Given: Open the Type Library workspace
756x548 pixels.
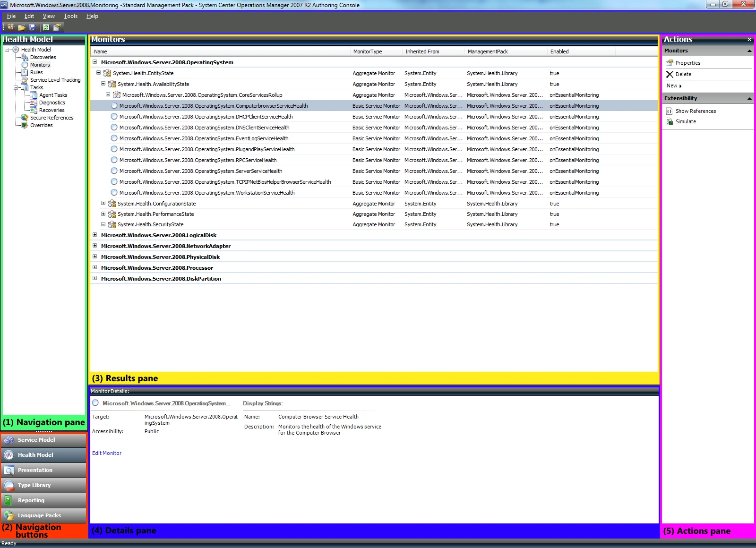Looking at the screenshot, I should tap(34, 485).
